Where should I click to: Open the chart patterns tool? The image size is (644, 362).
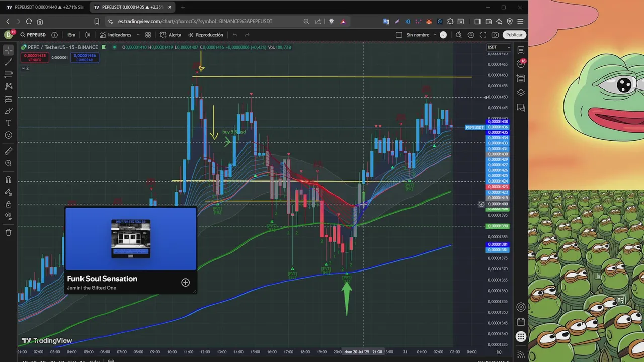[9, 86]
